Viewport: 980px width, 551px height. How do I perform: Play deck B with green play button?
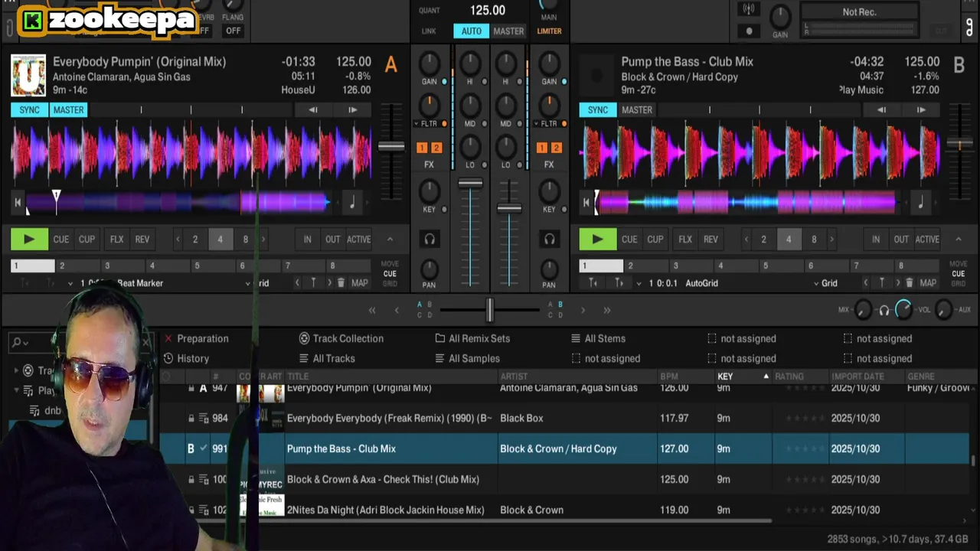[x=597, y=240]
